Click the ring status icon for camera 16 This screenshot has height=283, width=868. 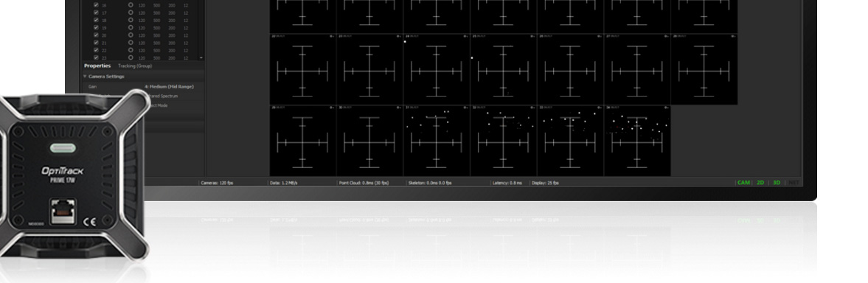point(131,4)
